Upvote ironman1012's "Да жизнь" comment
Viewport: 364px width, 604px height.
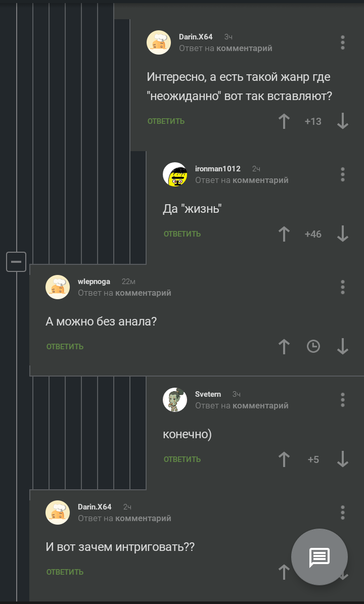284,234
